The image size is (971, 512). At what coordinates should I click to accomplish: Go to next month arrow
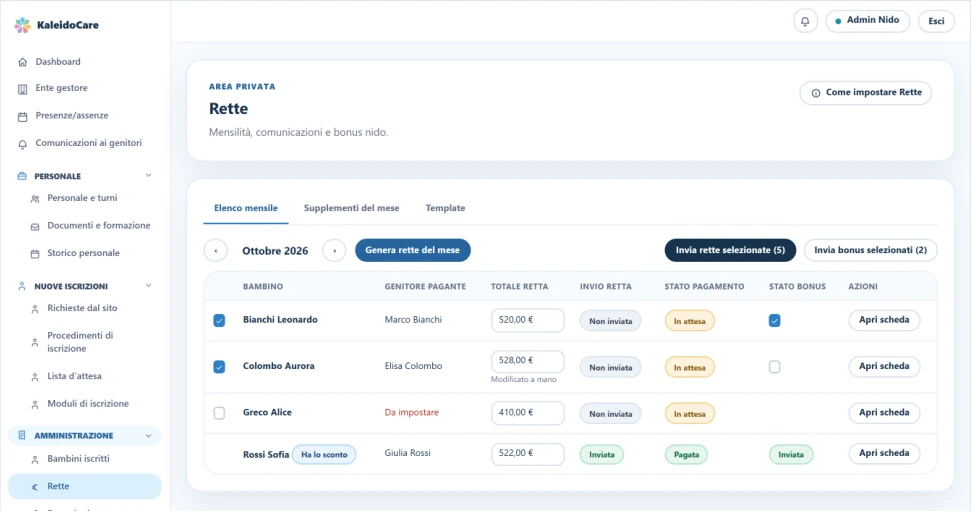(x=334, y=251)
